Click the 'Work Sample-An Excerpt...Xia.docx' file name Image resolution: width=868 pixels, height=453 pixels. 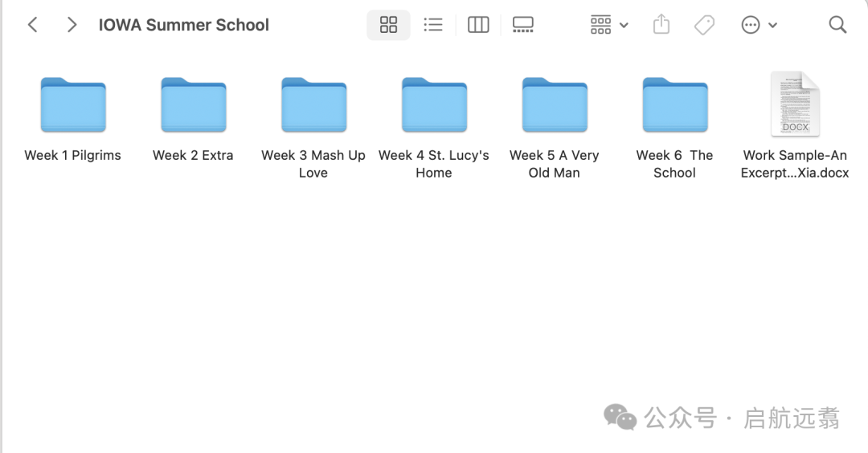(795, 164)
